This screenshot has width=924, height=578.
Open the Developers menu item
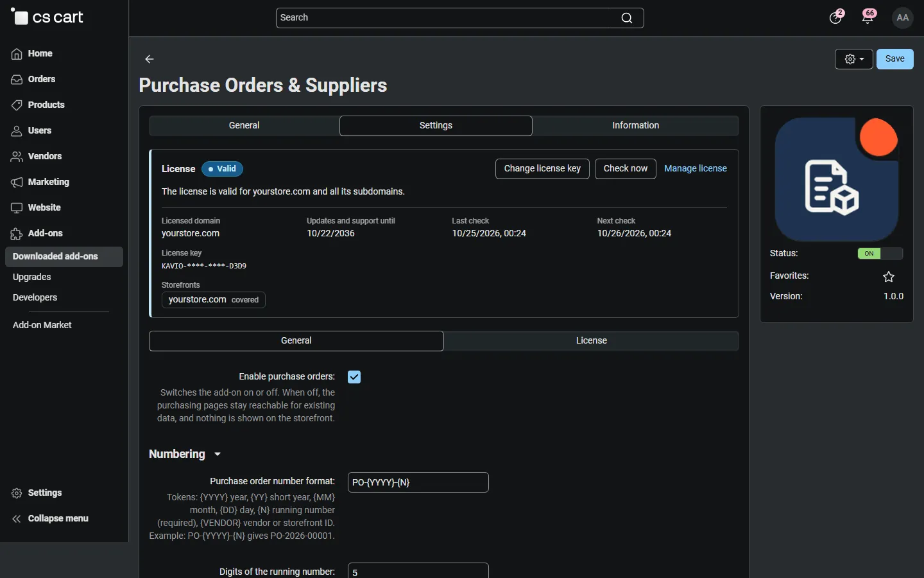[35, 298]
